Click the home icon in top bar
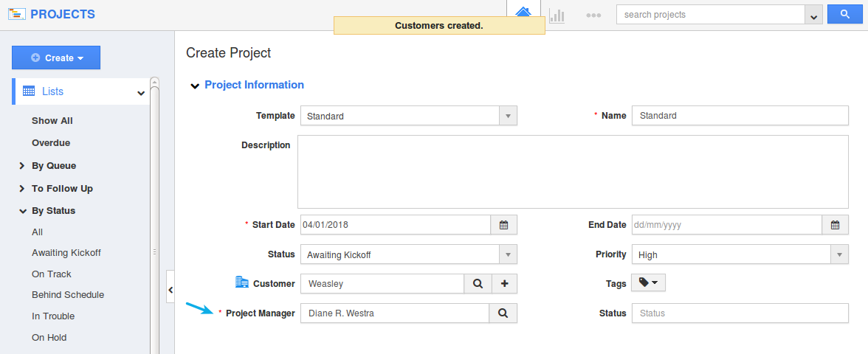Viewport: 868px width, 354px height. 523,13
